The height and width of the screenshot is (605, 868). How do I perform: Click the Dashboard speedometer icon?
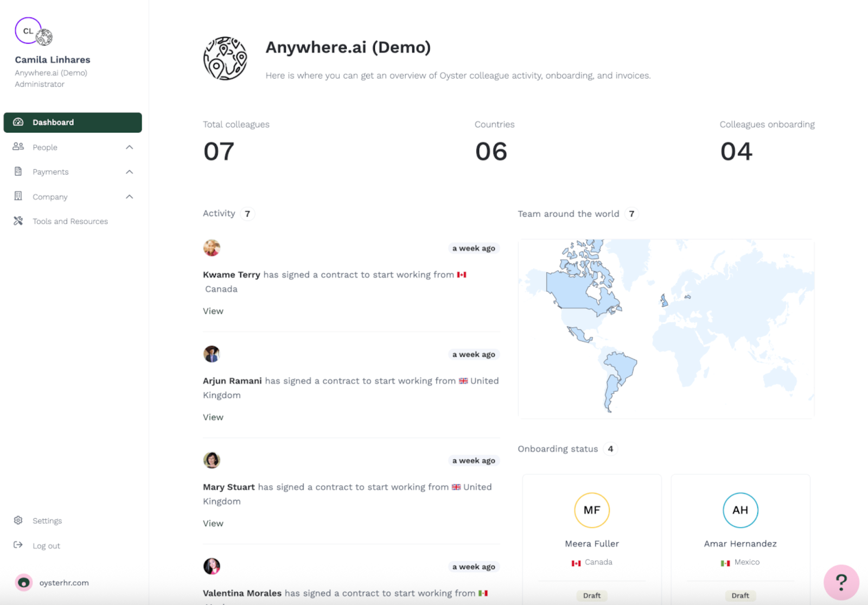(19, 122)
